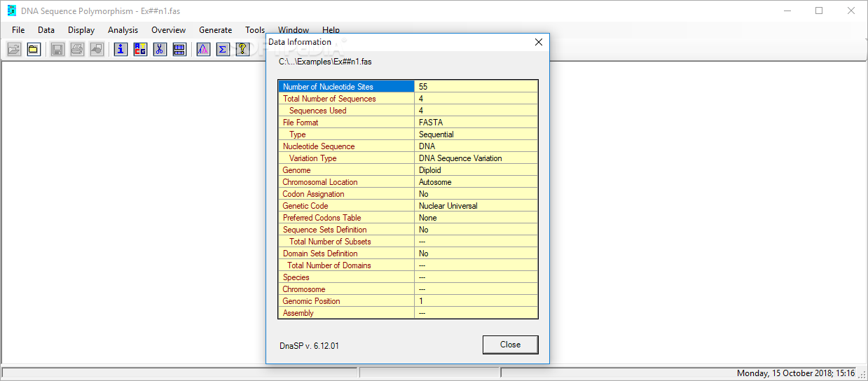Viewport: 868px width, 381px height.
Task: Open the Display menu
Action: (x=81, y=30)
